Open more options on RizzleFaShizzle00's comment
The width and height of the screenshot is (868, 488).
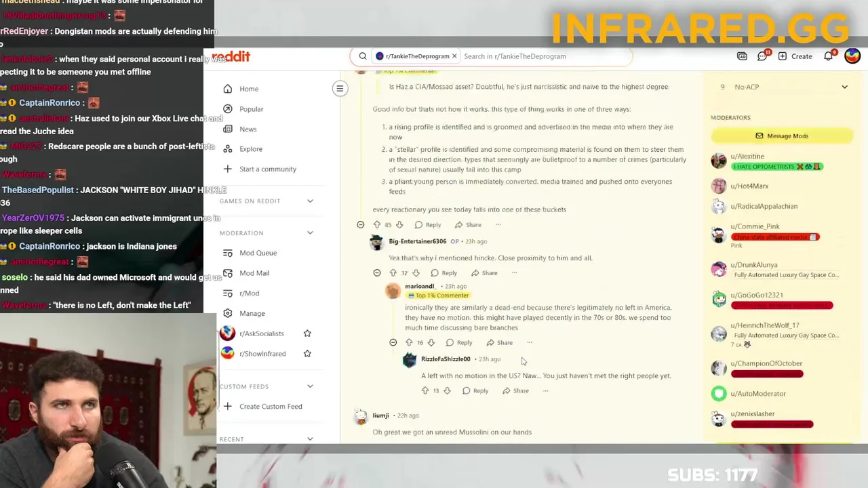click(x=545, y=391)
